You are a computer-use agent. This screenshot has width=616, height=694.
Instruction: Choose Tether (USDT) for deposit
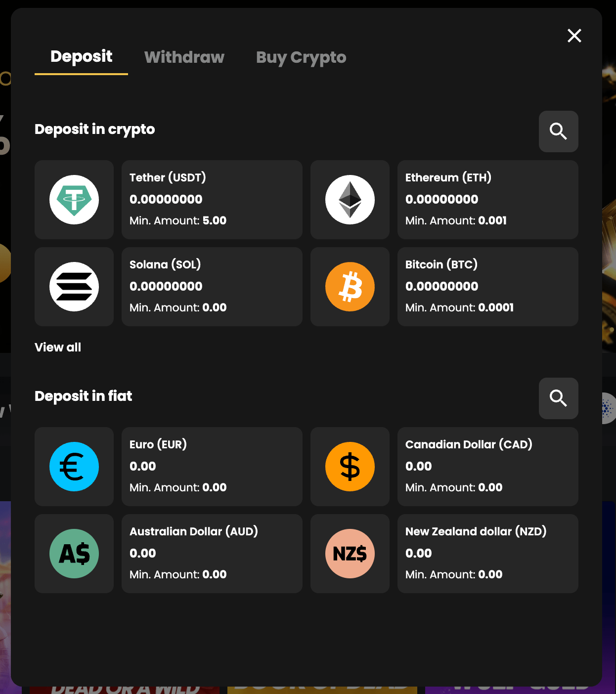(212, 200)
